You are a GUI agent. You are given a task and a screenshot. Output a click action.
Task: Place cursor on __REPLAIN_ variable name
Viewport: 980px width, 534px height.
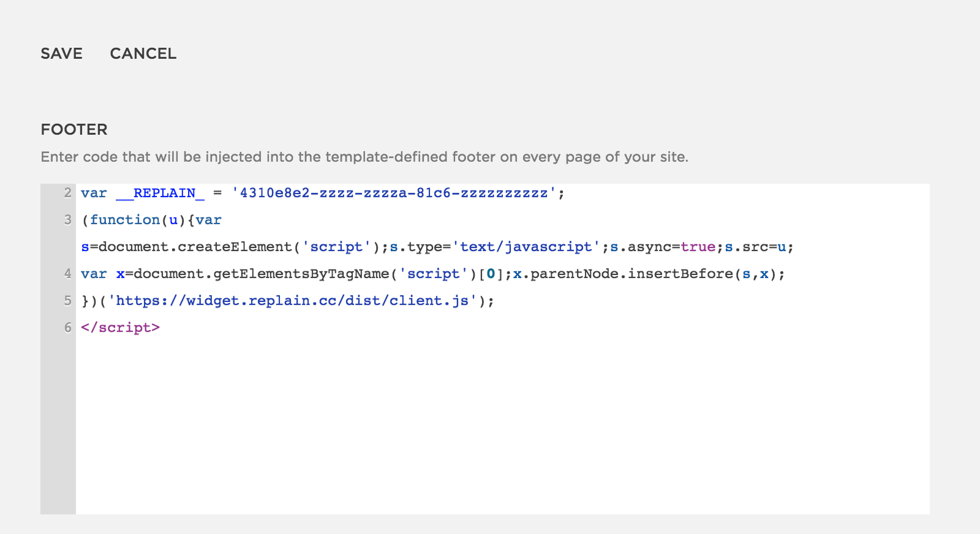click(x=160, y=193)
